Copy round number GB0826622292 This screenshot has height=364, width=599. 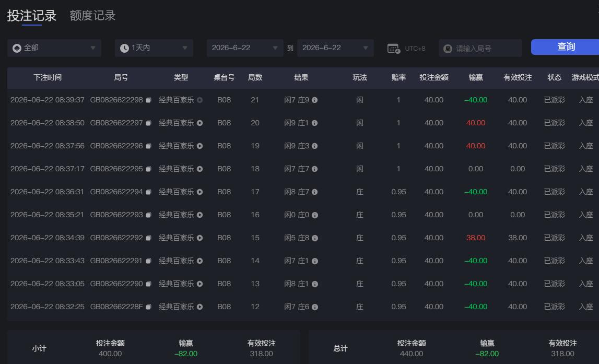tap(149, 238)
